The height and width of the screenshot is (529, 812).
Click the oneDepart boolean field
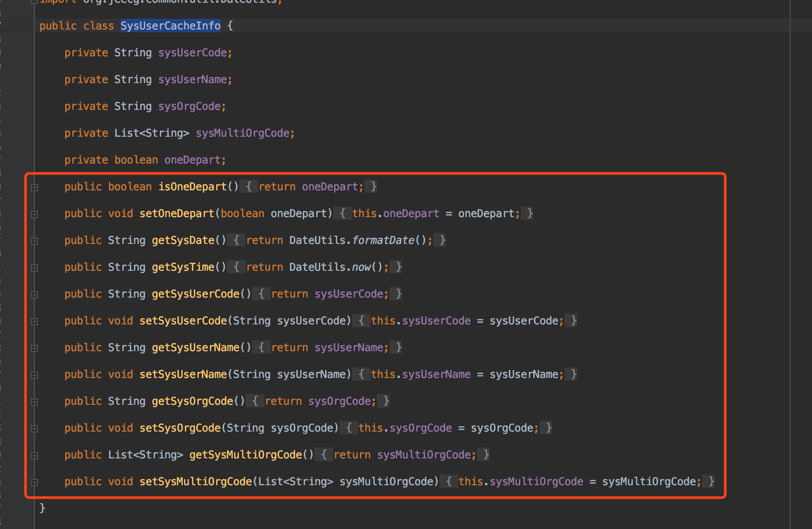(x=194, y=160)
